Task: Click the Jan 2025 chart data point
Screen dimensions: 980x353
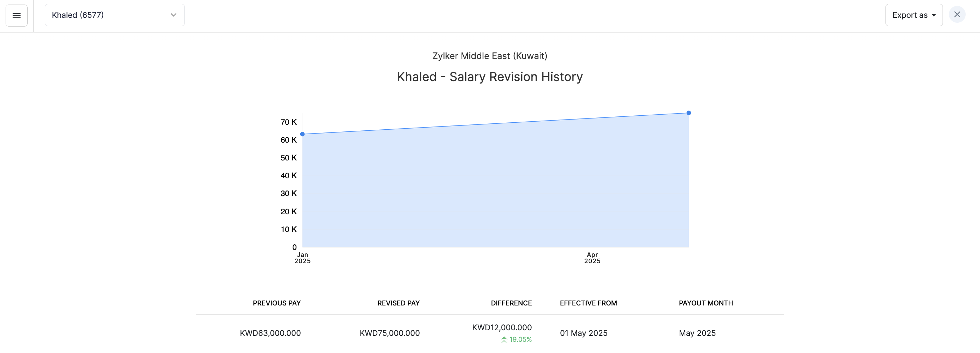Action: tap(302, 134)
